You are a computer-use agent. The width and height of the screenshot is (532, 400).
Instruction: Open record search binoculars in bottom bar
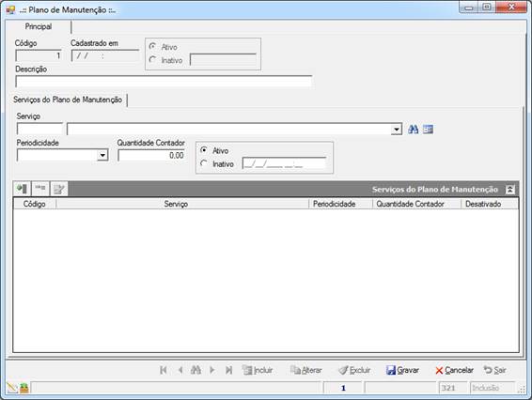[x=196, y=370]
